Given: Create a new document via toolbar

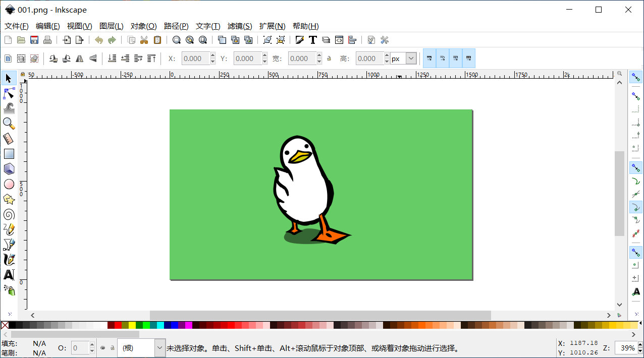Looking at the screenshot, I should point(8,39).
